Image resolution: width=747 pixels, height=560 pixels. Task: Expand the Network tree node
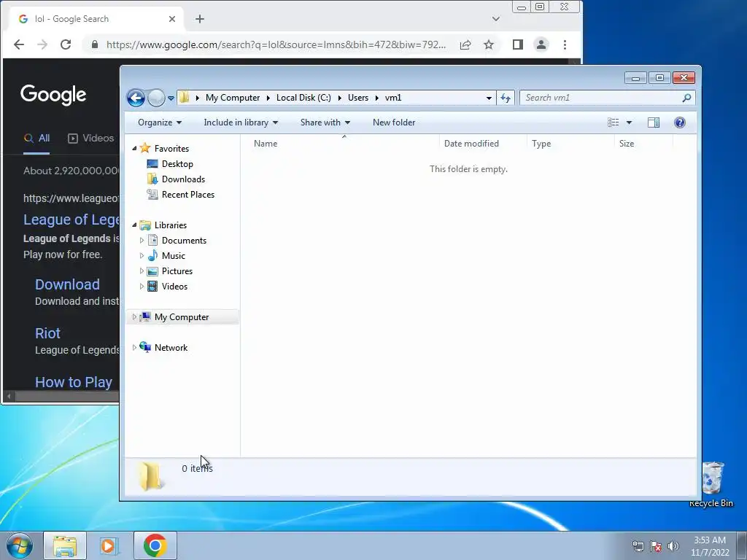pyautogui.click(x=134, y=348)
